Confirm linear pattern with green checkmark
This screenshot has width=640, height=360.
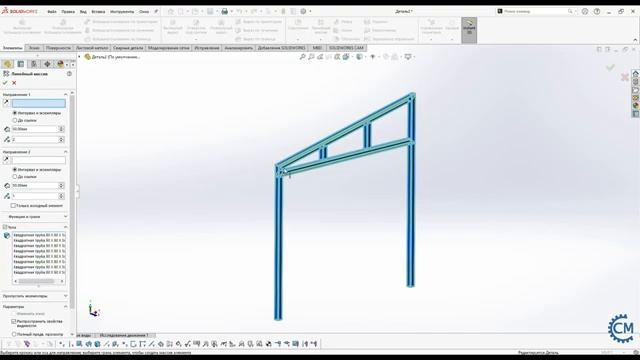[5, 83]
